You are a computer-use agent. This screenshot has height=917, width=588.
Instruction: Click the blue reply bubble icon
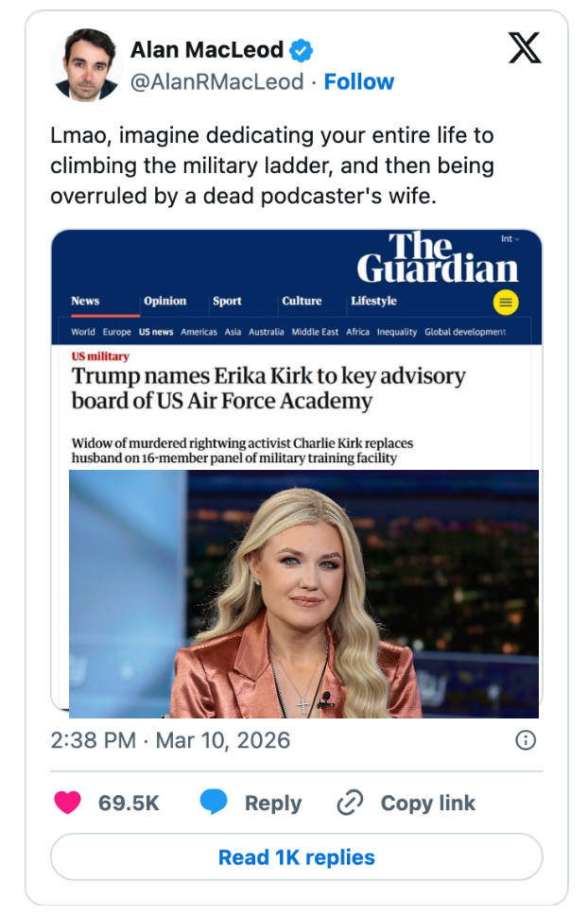click(x=214, y=802)
